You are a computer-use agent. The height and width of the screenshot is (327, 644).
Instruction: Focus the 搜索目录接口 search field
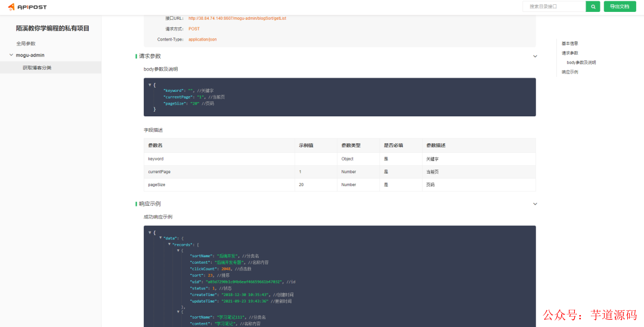click(x=554, y=7)
